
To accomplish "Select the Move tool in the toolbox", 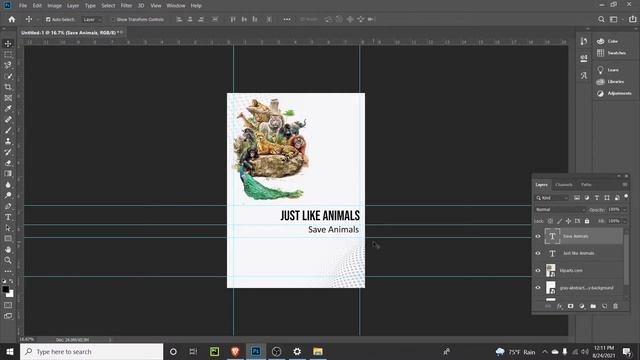I will [8, 44].
